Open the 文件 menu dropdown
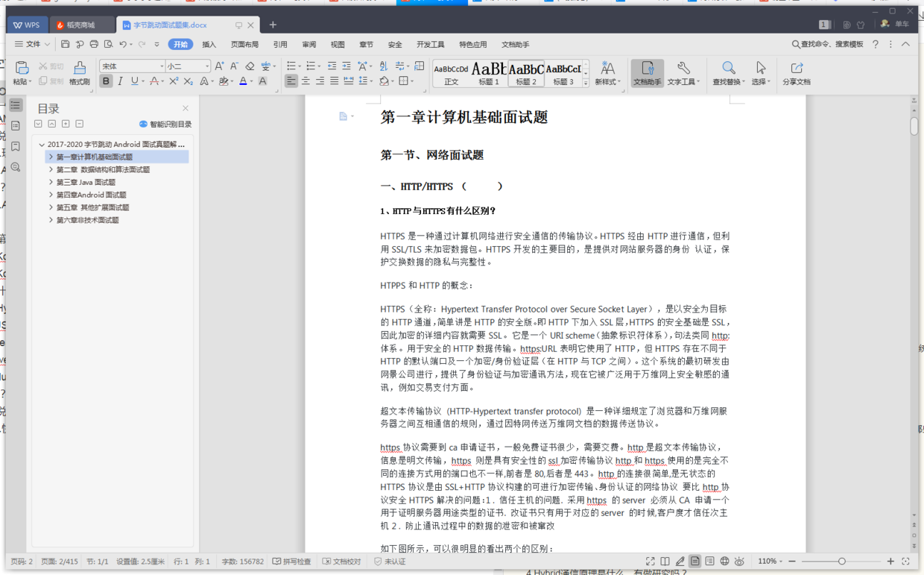Viewport: 924px width, 575px height. [x=33, y=45]
